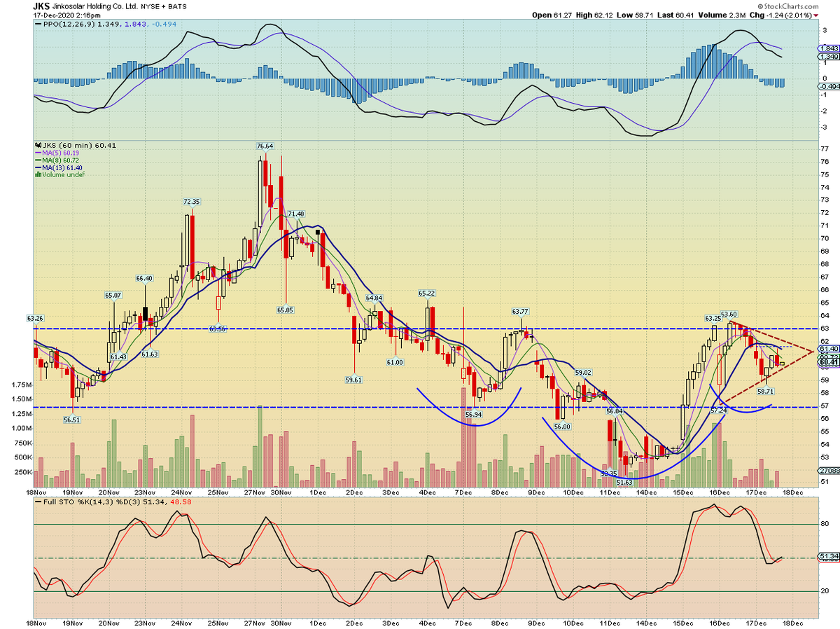The width and height of the screenshot is (840, 629).
Task: Click the 1.843 PPO signal axis tag
Action: point(828,48)
